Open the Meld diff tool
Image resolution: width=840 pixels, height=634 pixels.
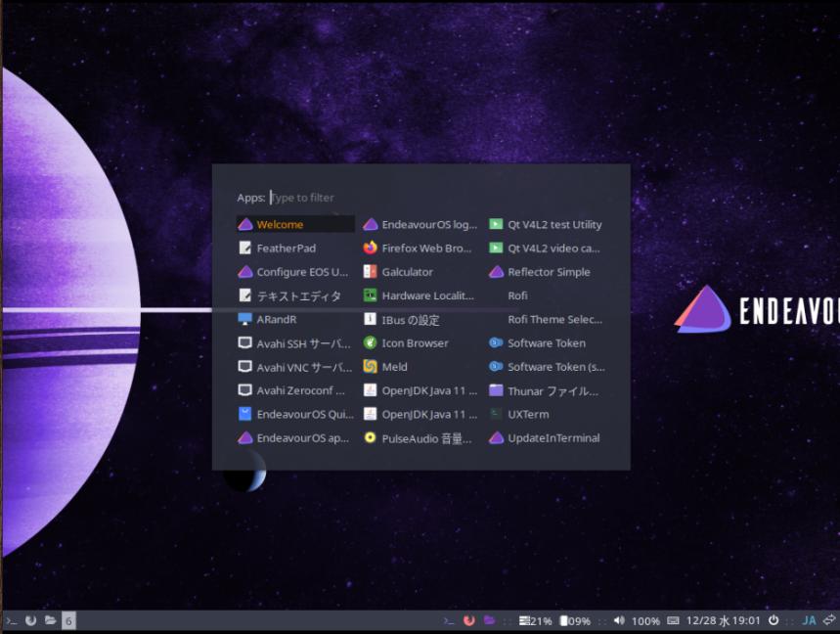420,367
